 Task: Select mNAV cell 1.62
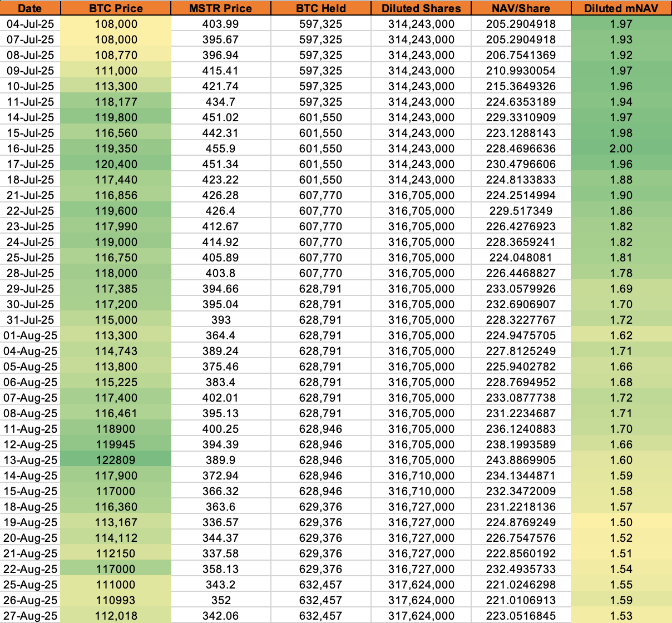[x=621, y=335]
